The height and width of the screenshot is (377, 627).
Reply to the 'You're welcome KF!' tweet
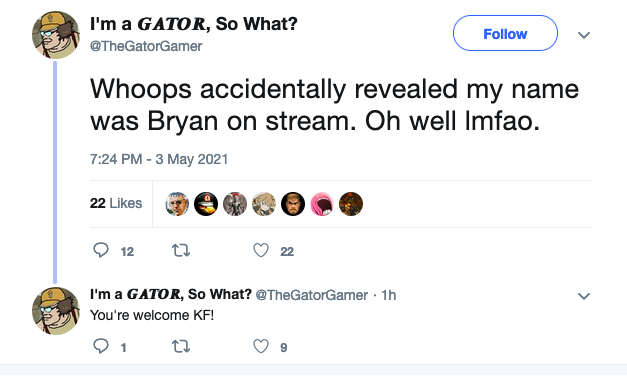click(101, 346)
